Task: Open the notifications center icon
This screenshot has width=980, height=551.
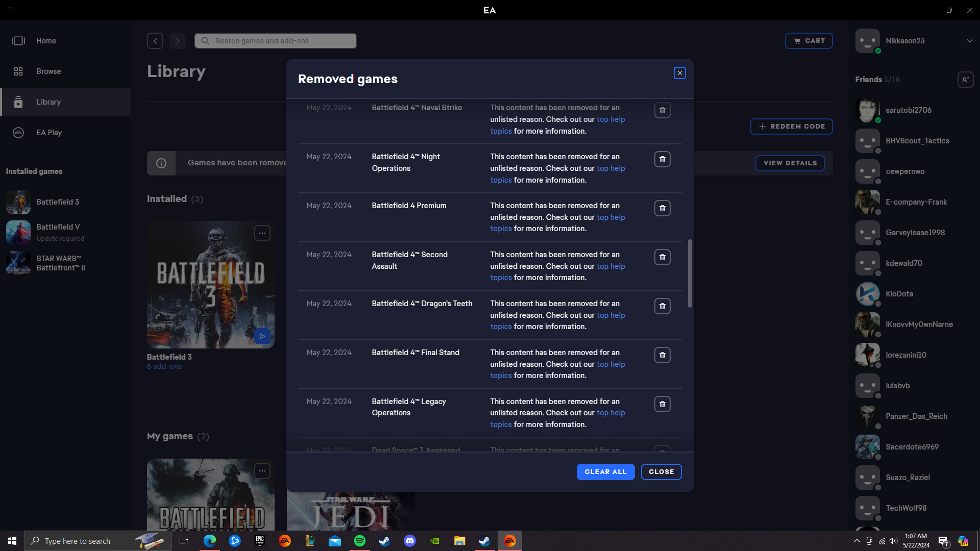Action: click(943, 541)
